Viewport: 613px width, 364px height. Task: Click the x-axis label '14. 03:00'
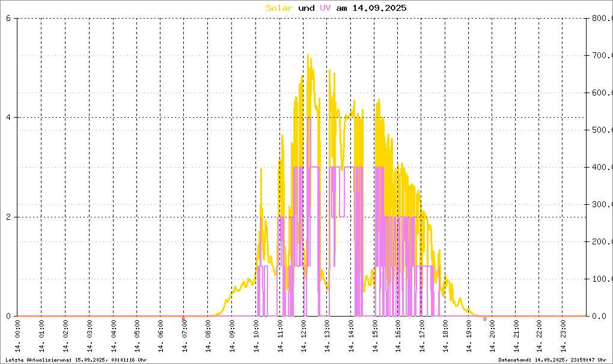[x=89, y=336]
